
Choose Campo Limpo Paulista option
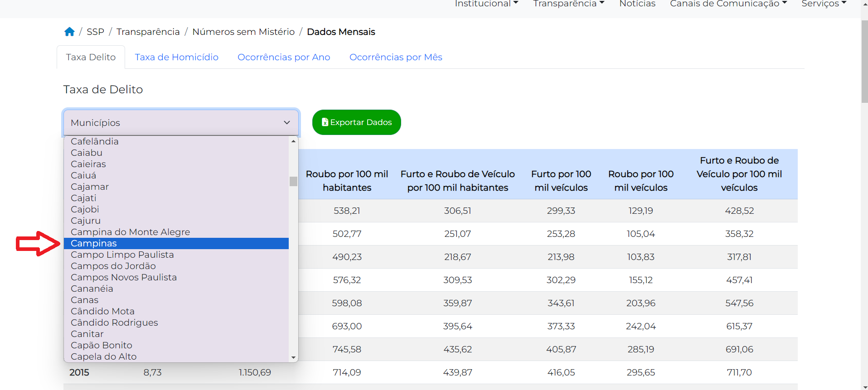[x=122, y=255]
